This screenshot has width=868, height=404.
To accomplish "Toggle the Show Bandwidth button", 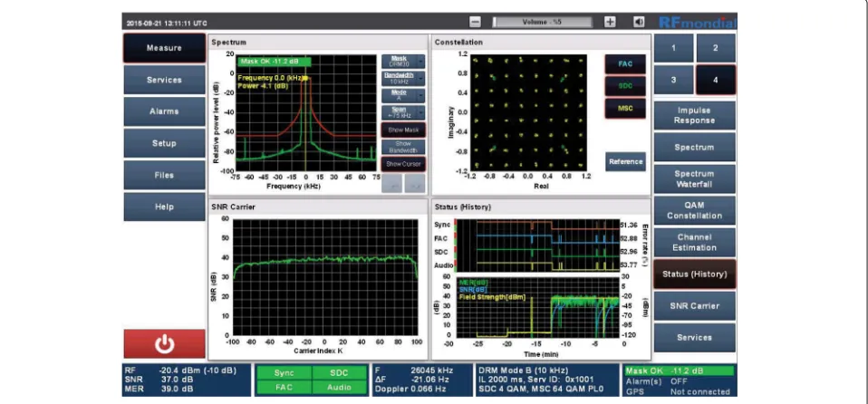I will click(403, 148).
